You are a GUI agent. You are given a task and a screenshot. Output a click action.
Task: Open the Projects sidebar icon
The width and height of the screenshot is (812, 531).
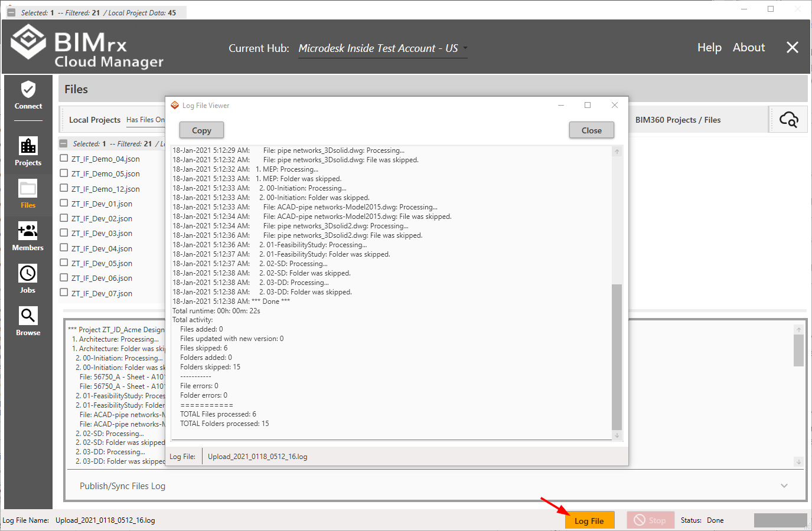28,151
